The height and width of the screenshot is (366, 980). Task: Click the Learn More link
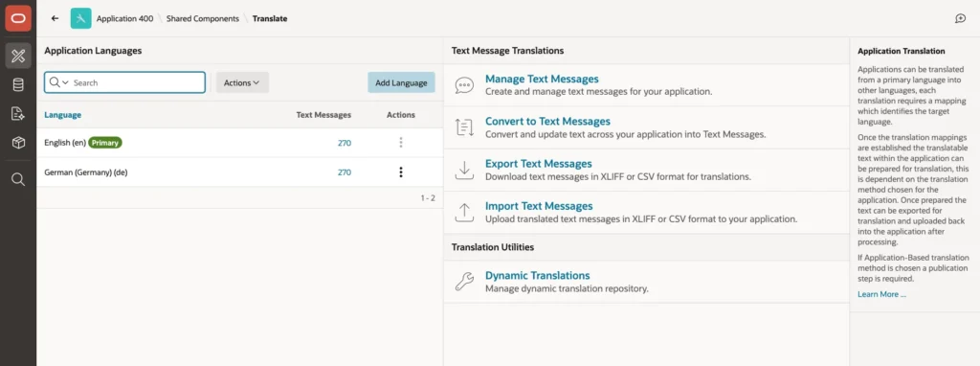[881, 294]
